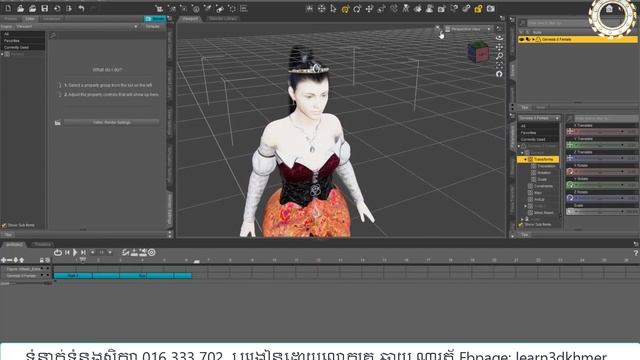Click the viewport zoom magnifier icon
The width and height of the screenshot is (640, 360).
pyautogui.click(x=499, y=56)
